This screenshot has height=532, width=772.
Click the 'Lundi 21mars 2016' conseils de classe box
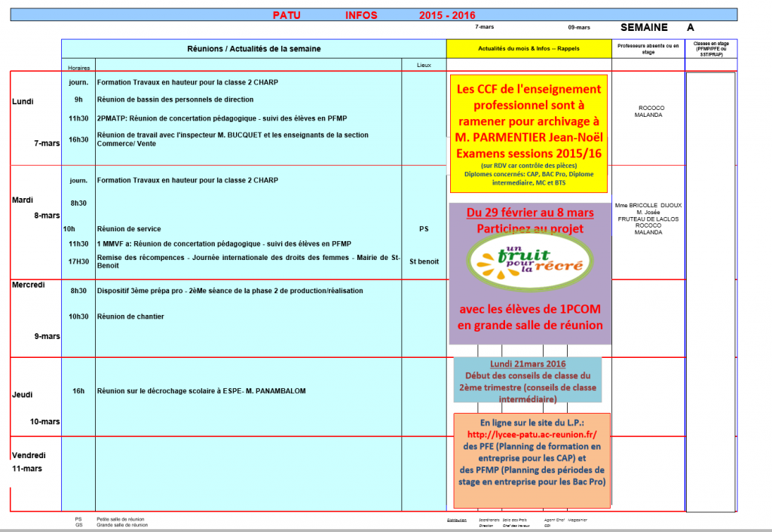(x=528, y=381)
